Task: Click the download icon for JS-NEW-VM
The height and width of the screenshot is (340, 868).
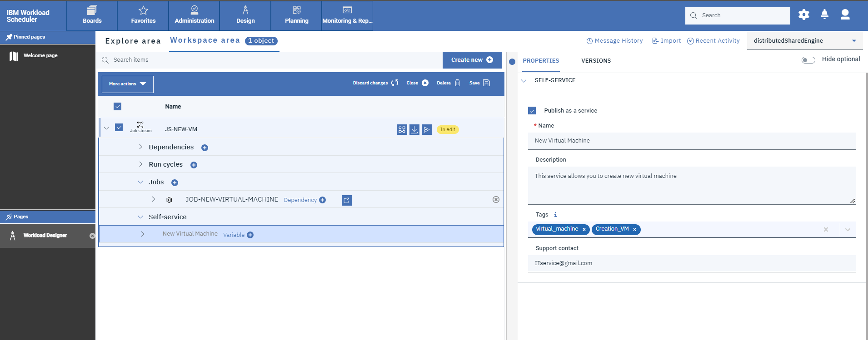Action: [x=414, y=130]
